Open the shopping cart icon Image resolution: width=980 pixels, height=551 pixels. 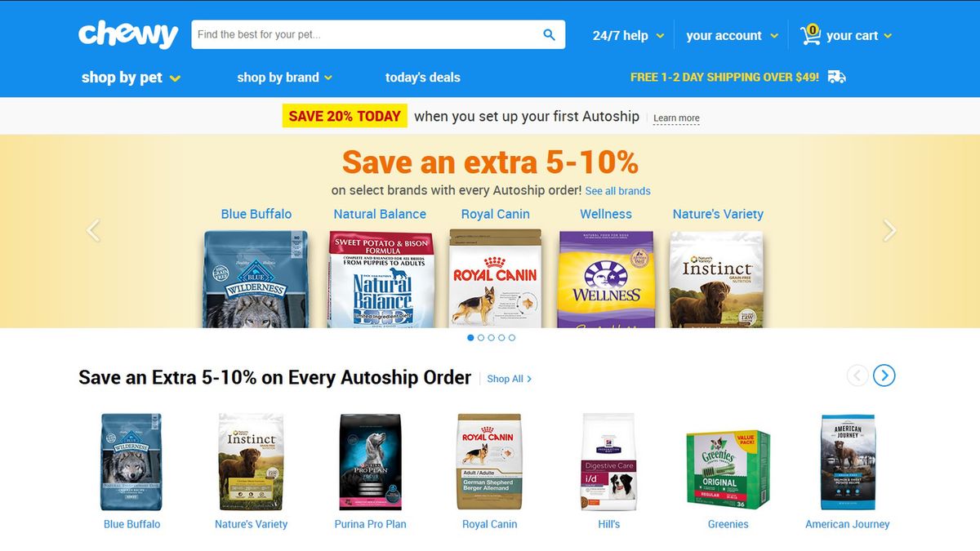pyautogui.click(x=810, y=34)
